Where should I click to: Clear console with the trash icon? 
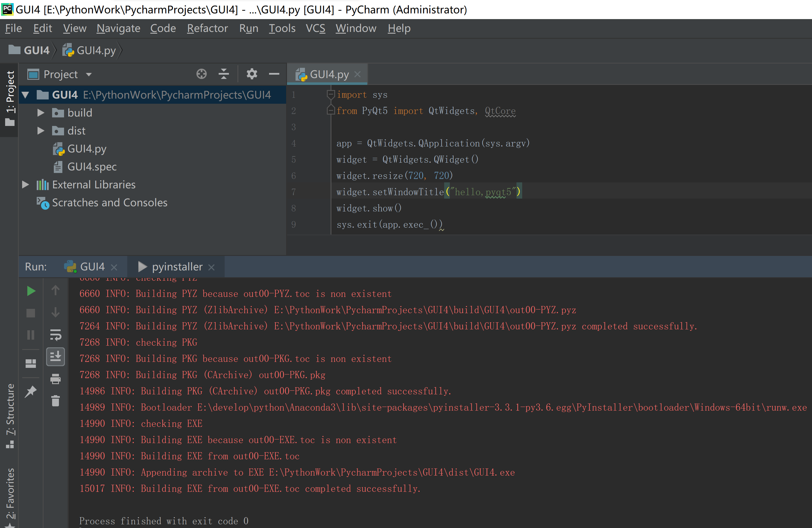56,401
